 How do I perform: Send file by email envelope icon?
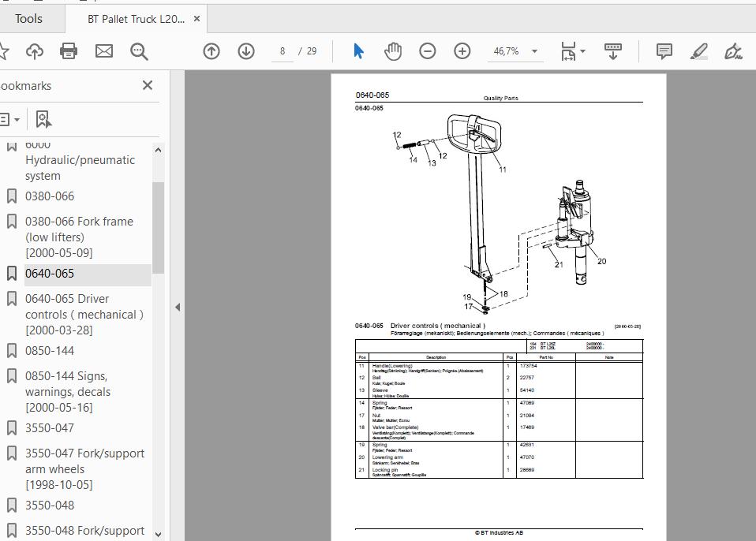pos(103,51)
